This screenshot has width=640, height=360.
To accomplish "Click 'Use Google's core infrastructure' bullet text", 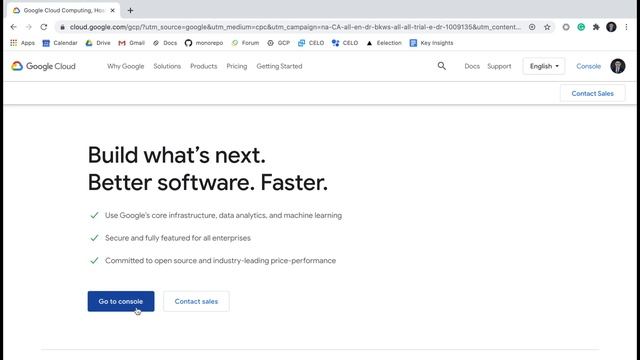I will coord(223,215).
